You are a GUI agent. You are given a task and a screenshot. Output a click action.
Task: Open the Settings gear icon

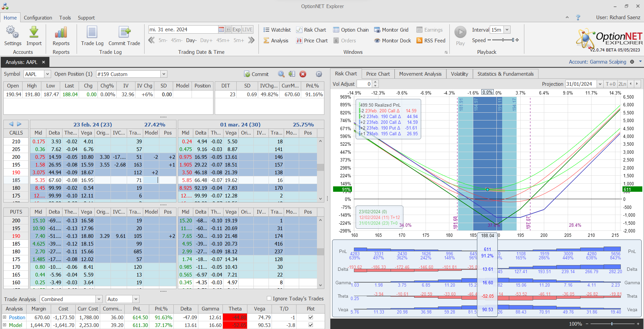point(12,32)
